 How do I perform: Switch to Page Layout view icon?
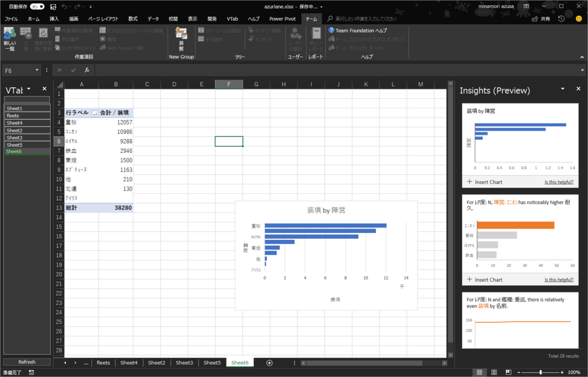(494, 372)
